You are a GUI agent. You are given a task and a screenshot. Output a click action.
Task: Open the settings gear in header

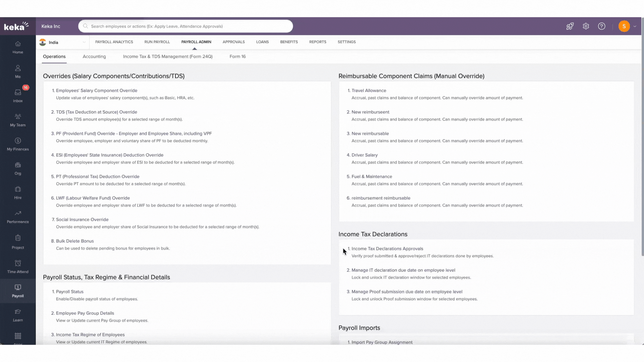586,26
